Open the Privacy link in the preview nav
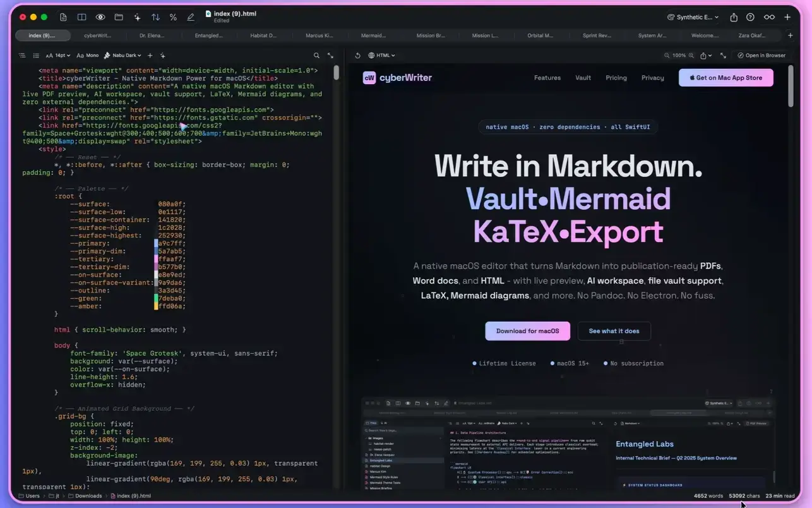This screenshot has height=508, width=812. pos(653,78)
